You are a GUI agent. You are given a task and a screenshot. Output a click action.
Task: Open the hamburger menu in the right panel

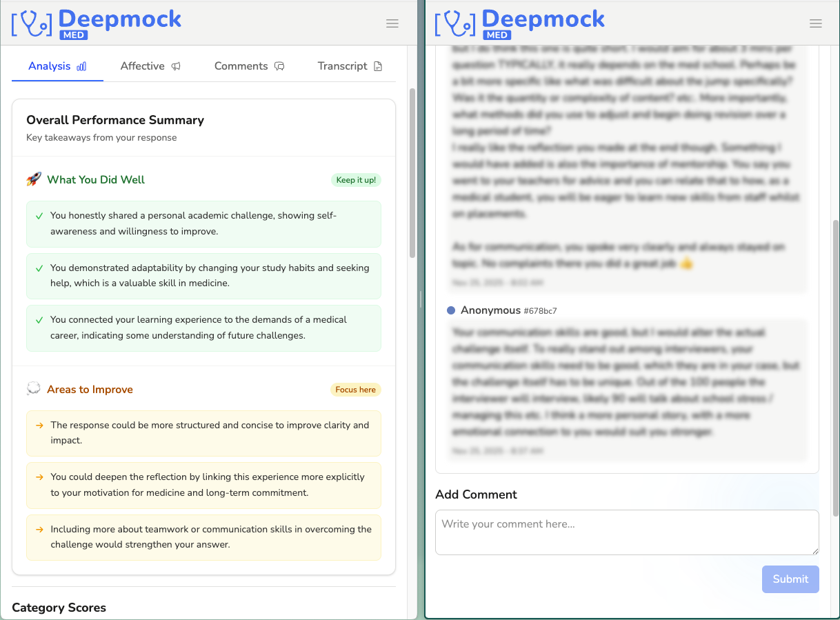click(x=816, y=23)
